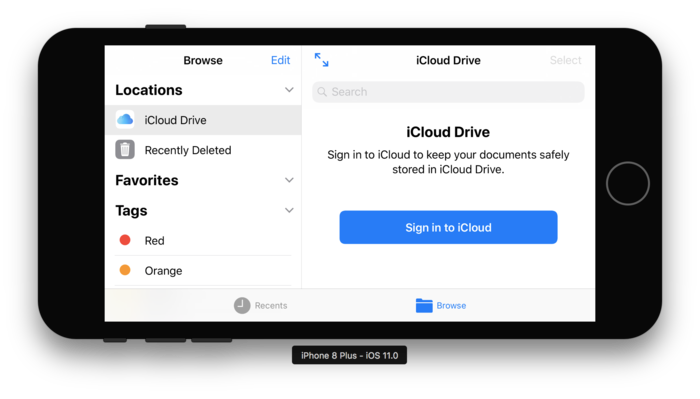
Task: Collapse the Favorites section chevron
Action: coord(289,180)
